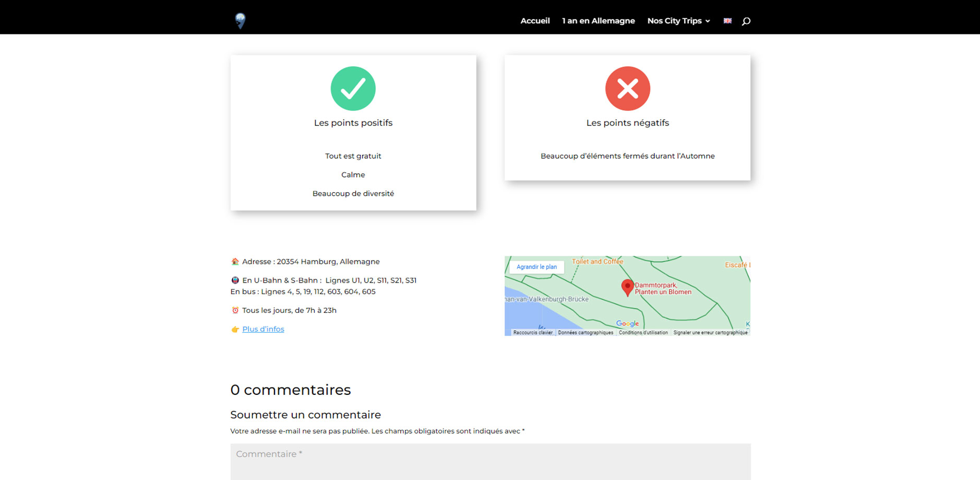
Task: Expand the Nos City Trips dropdown
Action: [678, 21]
